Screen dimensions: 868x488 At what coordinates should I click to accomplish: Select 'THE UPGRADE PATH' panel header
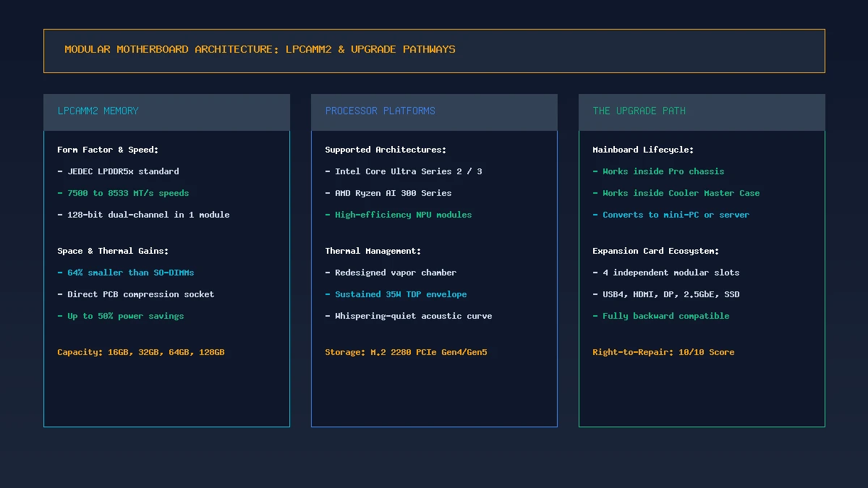pyautogui.click(x=702, y=112)
